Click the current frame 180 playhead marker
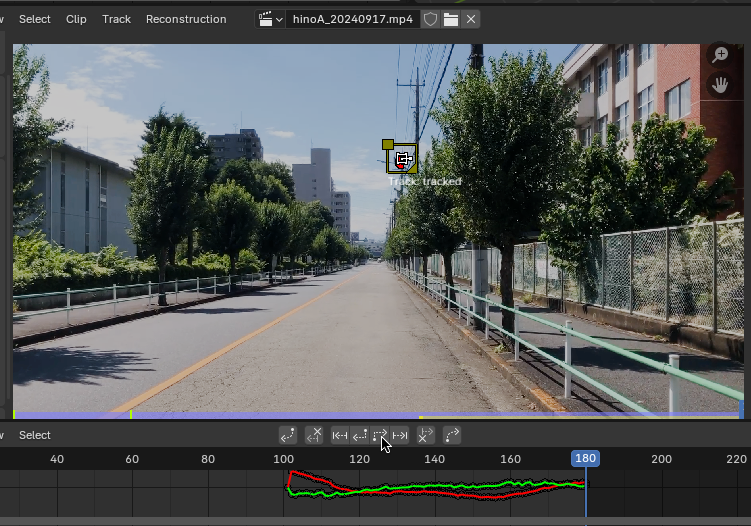Screen dimensions: 751x526 point(585,458)
